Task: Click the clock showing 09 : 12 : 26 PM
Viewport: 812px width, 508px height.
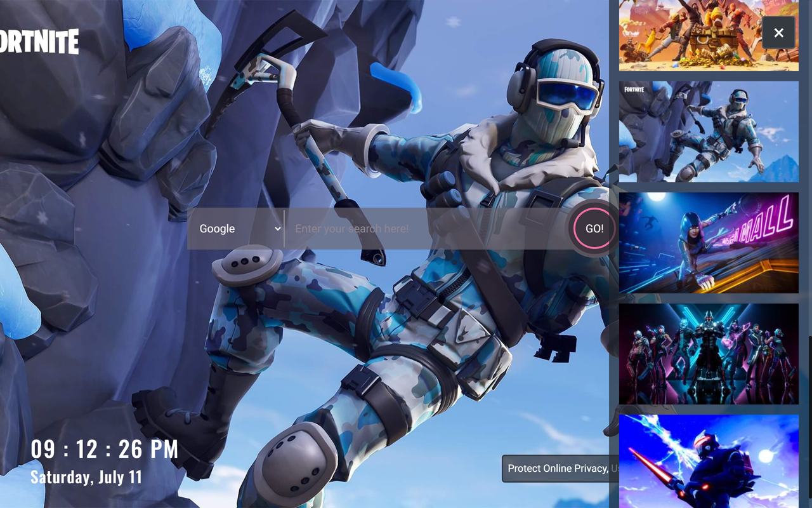Action: tap(105, 449)
